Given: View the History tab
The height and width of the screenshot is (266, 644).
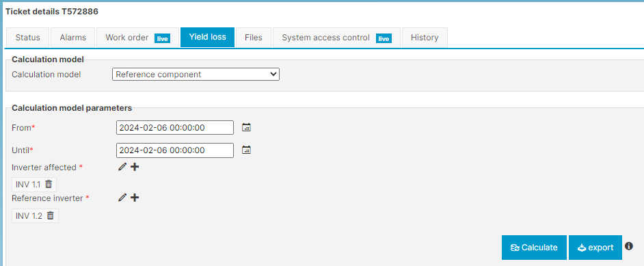Looking at the screenshot, I should pyautogui.click(x=425, y=38).
